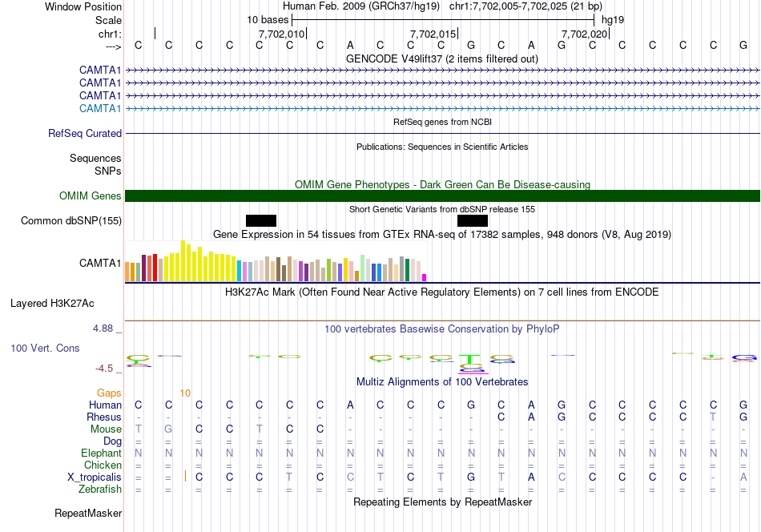Click the Scale label
Screen dimensions: 761x532
[x=108, y=20]
